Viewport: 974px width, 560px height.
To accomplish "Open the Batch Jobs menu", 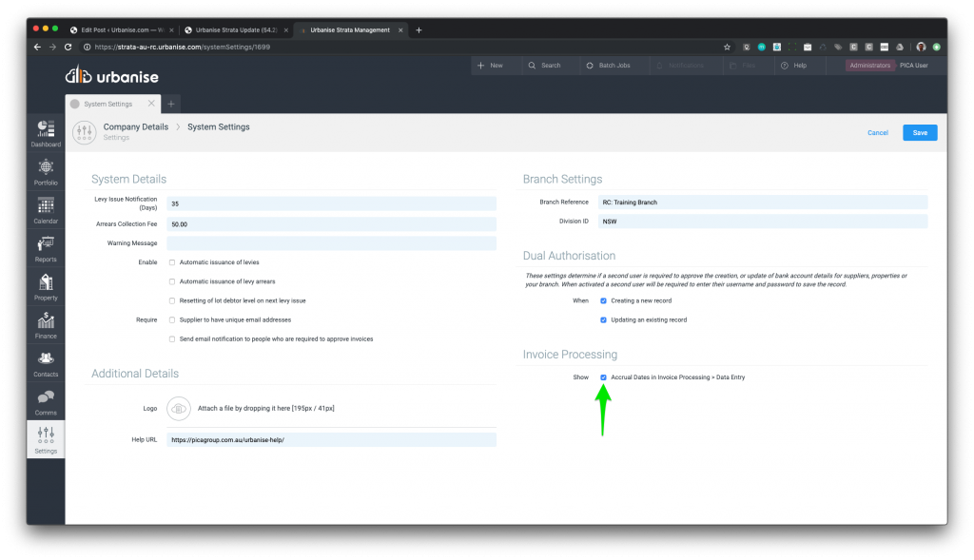I will [607, 66].
